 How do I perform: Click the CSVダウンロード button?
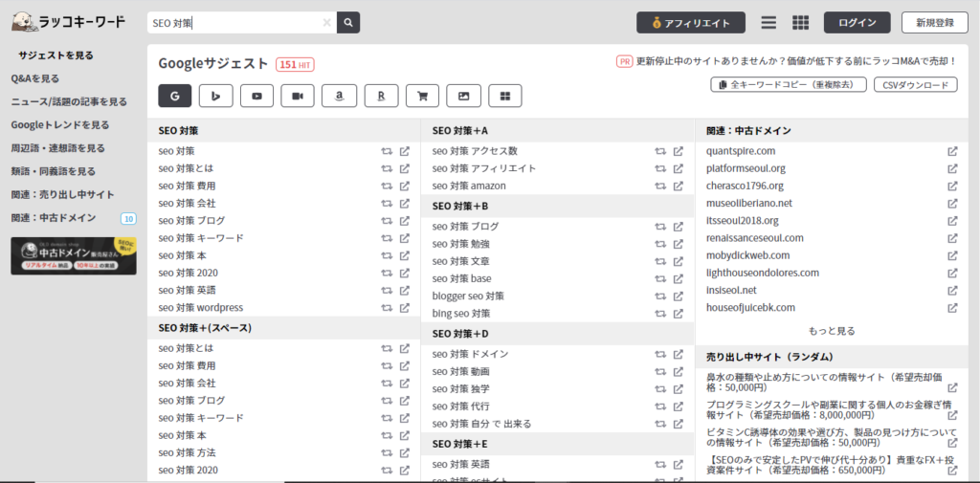pos(916,84)
